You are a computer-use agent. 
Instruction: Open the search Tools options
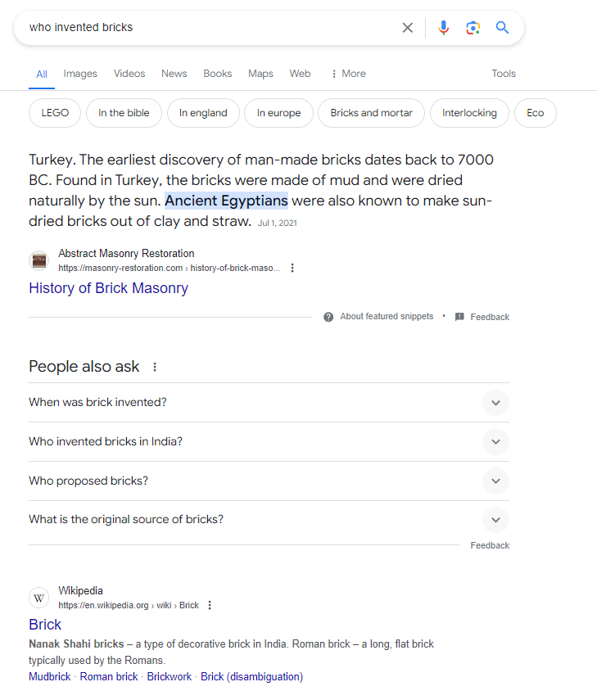[x=504, y=74]
